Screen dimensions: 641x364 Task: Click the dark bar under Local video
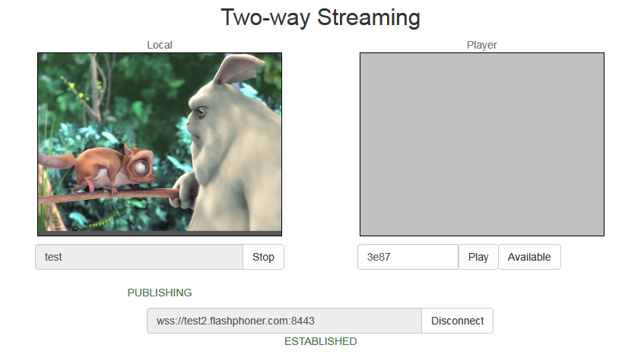(x=160, y=233)
